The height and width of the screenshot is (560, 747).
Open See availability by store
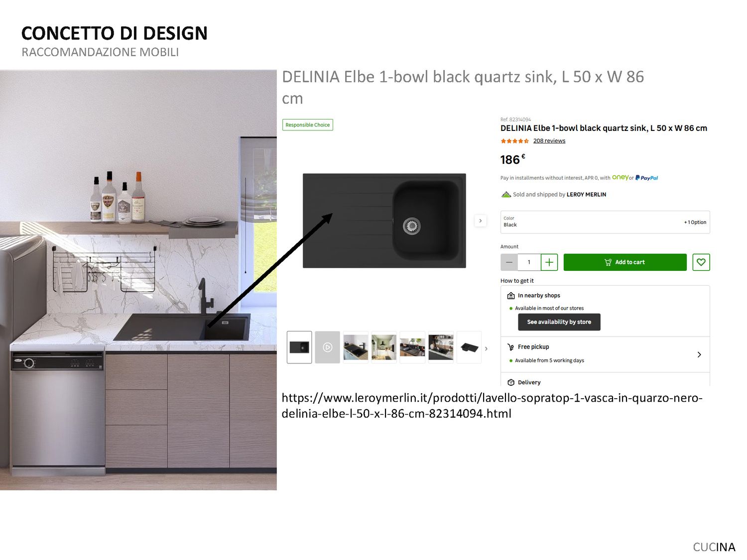coord(559,322)
